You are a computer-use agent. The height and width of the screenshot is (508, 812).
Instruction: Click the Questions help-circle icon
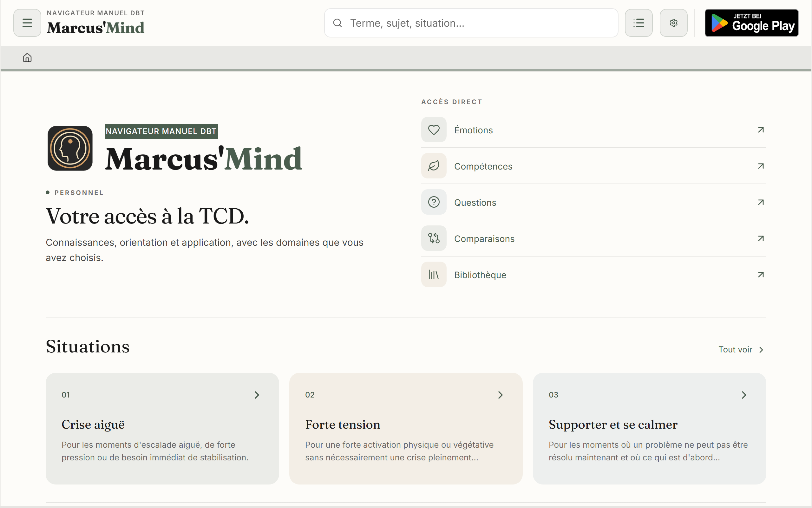pos(434,202)
